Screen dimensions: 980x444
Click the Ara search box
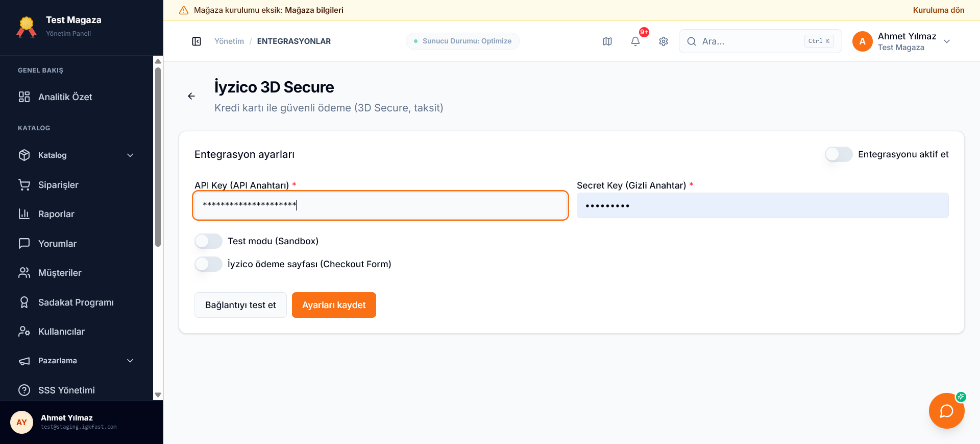[761, 41]
